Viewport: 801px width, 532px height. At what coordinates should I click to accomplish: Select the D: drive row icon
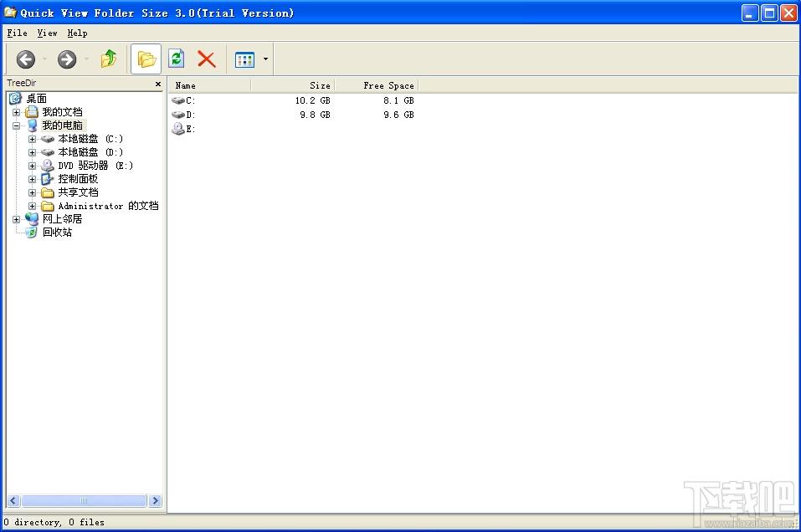178,115
